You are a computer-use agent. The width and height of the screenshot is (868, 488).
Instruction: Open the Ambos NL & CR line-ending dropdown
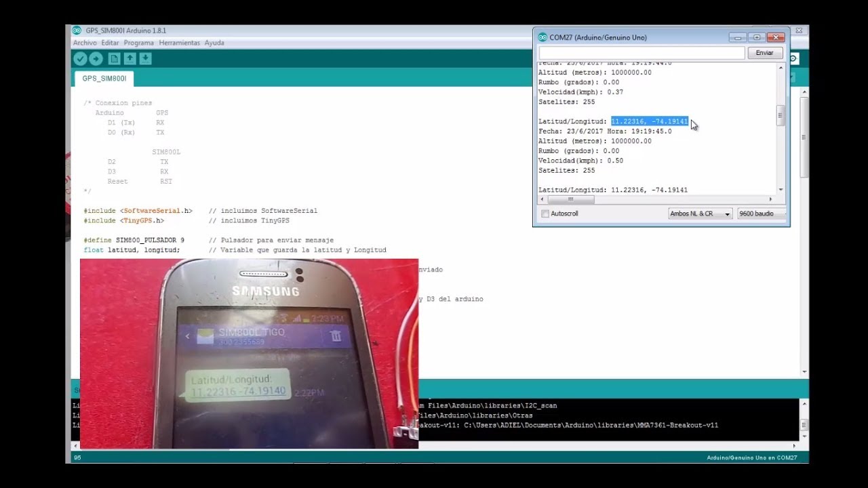click(x=700, y=213)
